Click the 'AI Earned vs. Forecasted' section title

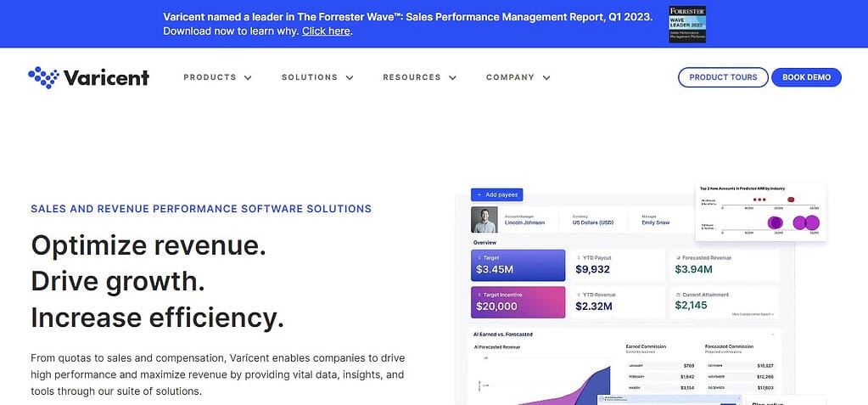tap(502, 335)
